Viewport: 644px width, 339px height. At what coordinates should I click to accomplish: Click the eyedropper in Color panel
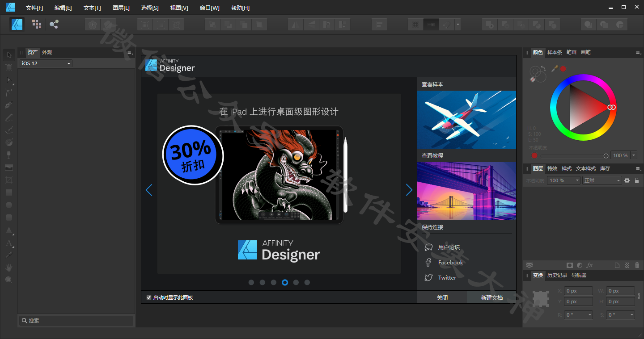[555, 68]
